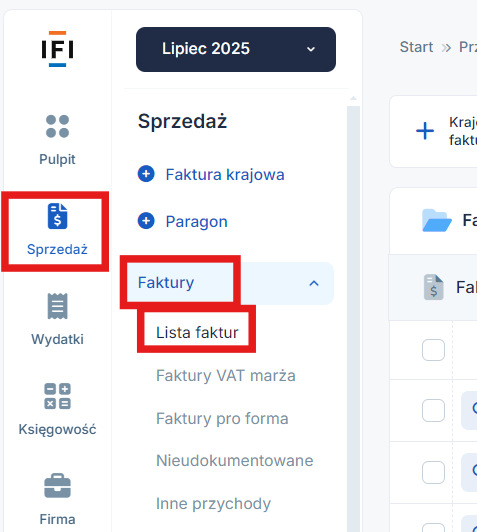Open the Lipiec 2025 period dropdown
Viewport: 477px width, 532px height.
tap(236, 49)
